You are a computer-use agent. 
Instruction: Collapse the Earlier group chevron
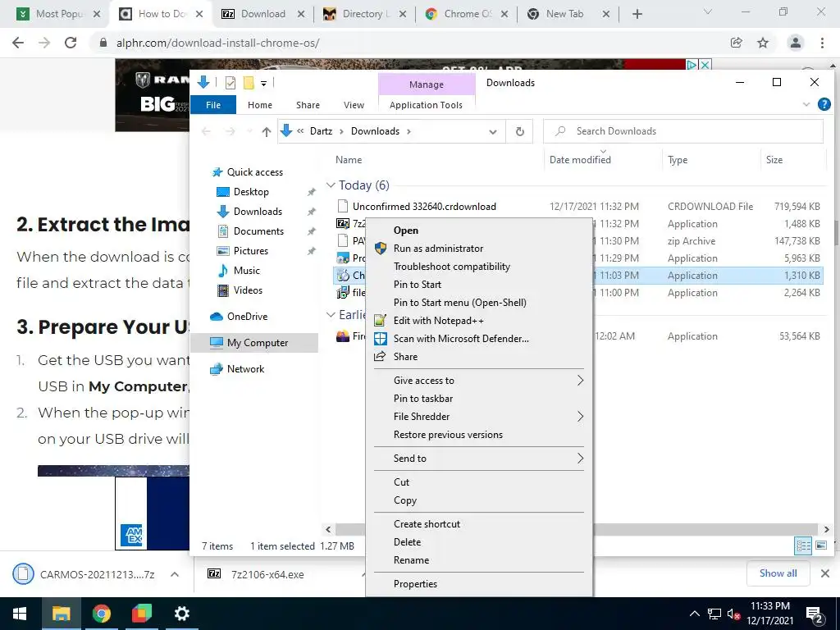331,315
